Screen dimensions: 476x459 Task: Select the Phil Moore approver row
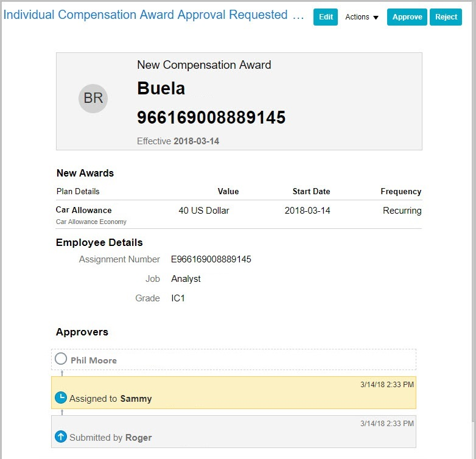pyautogui.click(x=234, y=360)
